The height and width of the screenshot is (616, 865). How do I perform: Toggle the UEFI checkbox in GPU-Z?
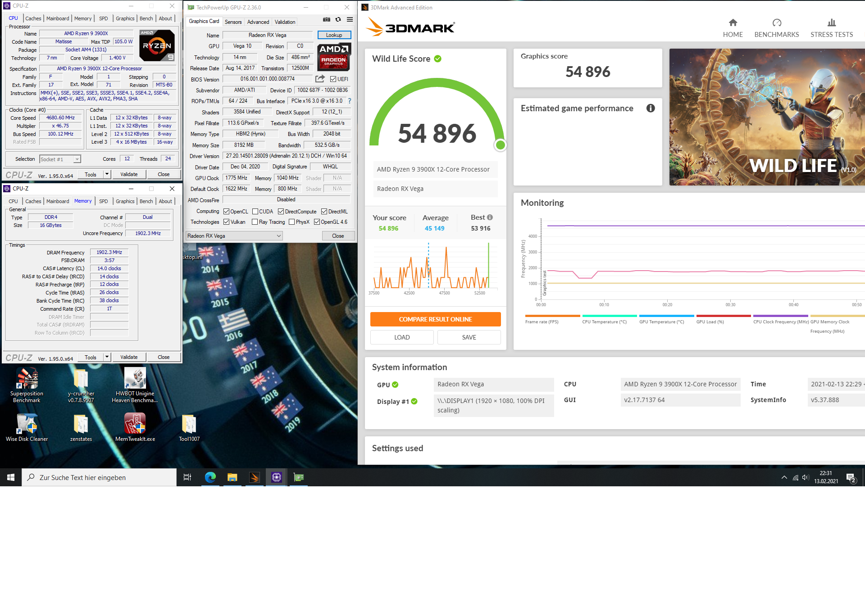coord(333,79)
